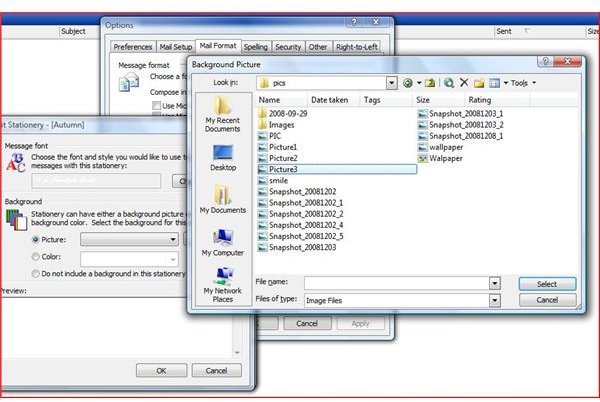Go to Desktop in places bar
This screenshot has width=600, height=402.
223,158
